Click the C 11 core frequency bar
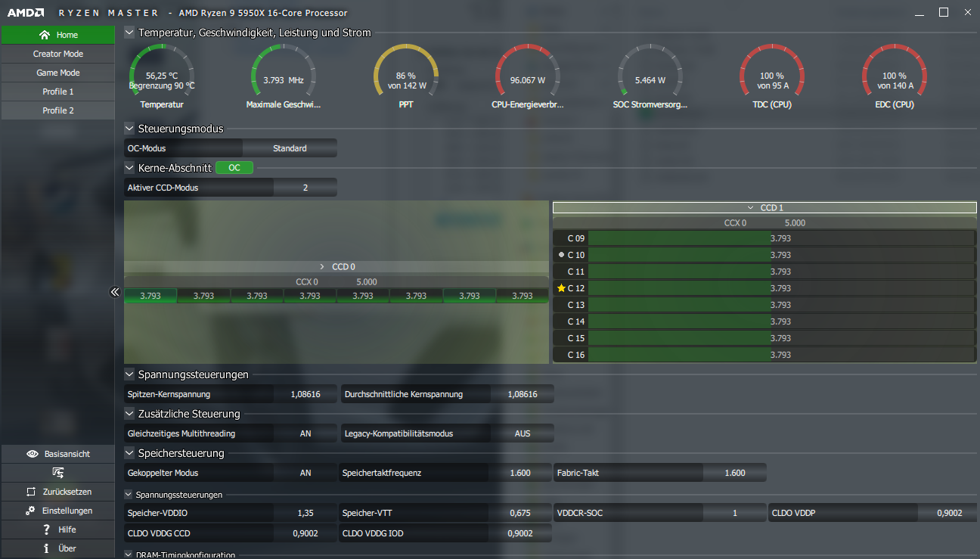Viewport: 980px width, 559px height. 781,272
